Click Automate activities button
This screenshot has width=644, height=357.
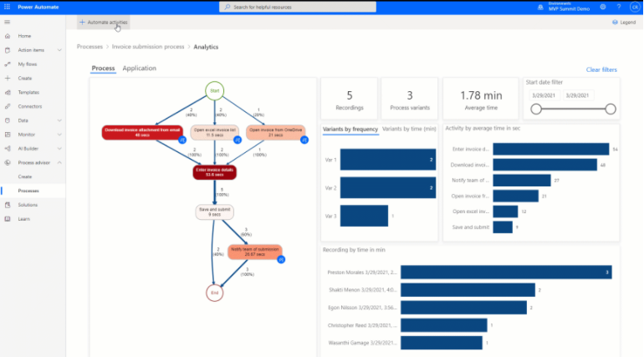(104, 23)
